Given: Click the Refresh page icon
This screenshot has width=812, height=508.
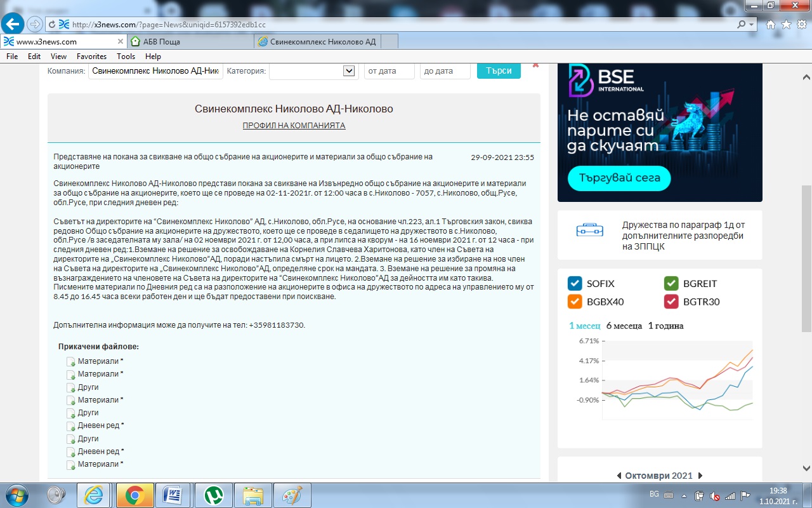Looking at the screenshot, I should pos(52,24).
